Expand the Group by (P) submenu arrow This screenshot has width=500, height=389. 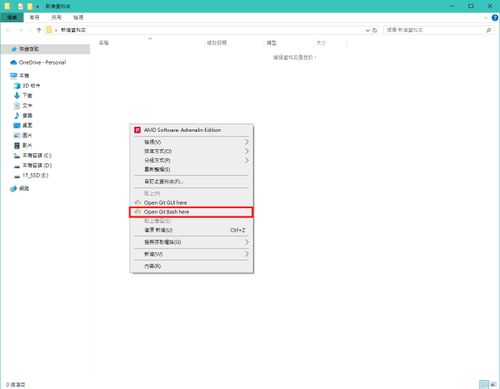247,160
